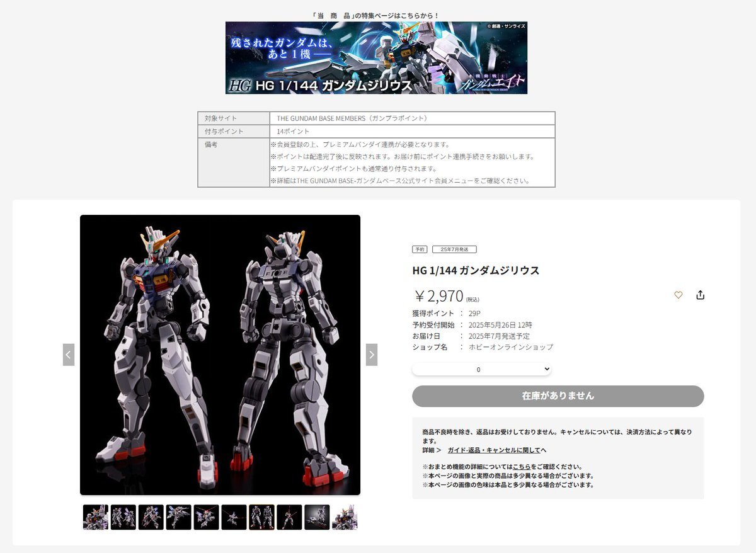Image resolution: width=756 pixels, height=553 pixels.
Task: Click the note starting ※会員登録の上
Action: coord(360,145)
